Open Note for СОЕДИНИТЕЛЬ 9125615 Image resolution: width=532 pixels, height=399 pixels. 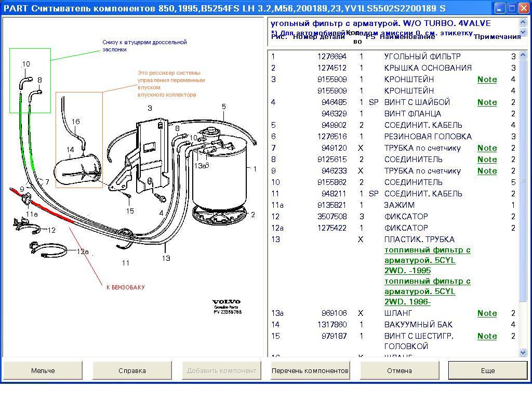click(487, 159)
